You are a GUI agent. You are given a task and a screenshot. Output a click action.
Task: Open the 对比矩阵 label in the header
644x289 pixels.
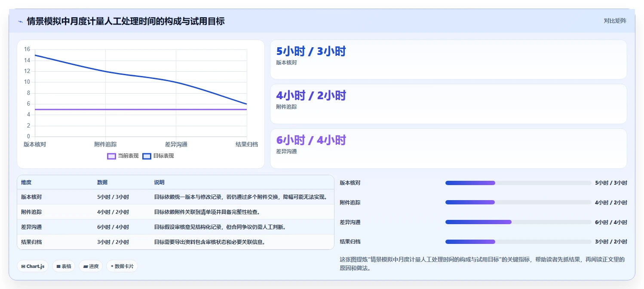[x=615, y=21]
